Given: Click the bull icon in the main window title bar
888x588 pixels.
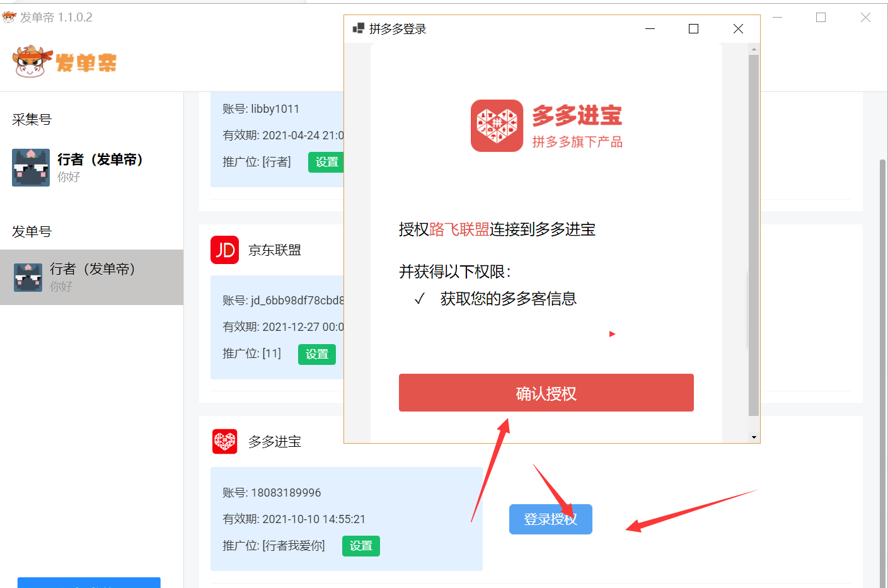Looking at the screenshot, I should tap(9, 17).
